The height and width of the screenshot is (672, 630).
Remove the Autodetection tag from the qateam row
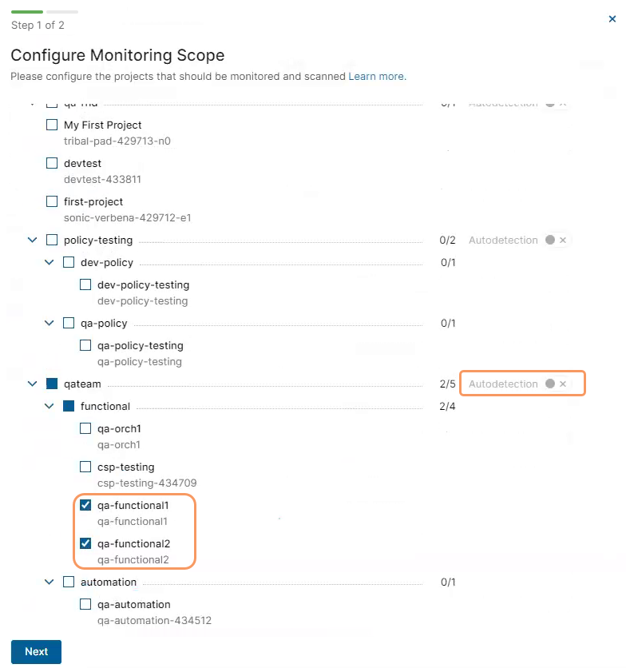pyautogui.click(x=564, y=384)
